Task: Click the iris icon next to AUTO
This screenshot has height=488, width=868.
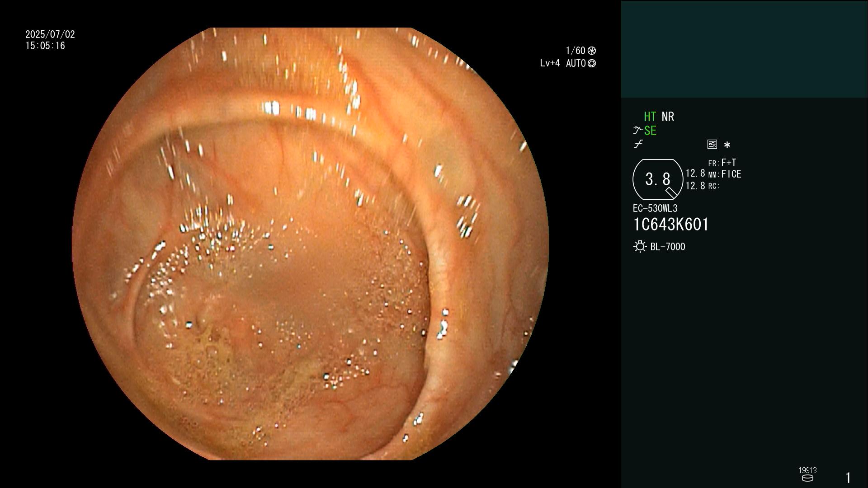Action: pyautogui.click(x=592, y=63)
